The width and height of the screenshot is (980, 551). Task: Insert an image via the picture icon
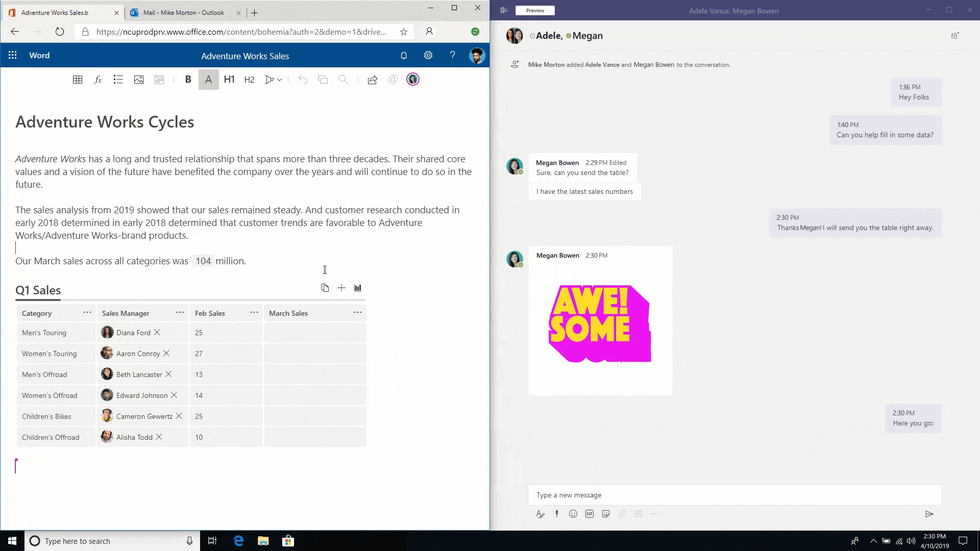point(139,80)
